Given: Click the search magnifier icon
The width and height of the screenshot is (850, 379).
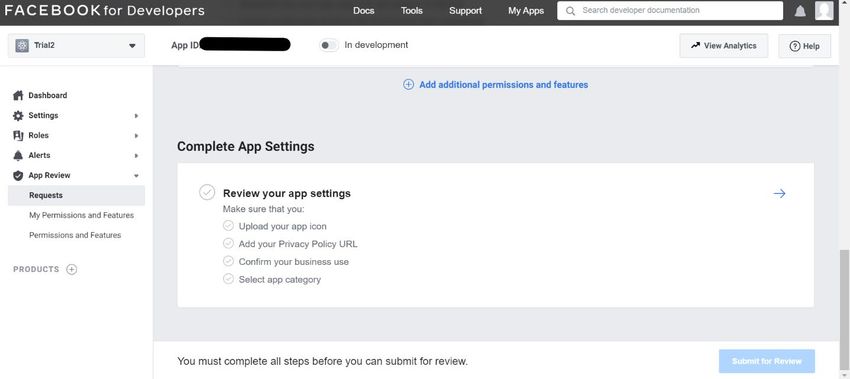Looking at the screenshot, I should [x=570, y=11].
